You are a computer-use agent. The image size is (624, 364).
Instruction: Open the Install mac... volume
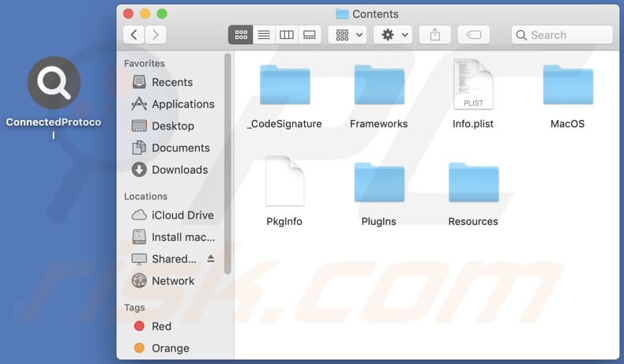(x=172, y=237)
